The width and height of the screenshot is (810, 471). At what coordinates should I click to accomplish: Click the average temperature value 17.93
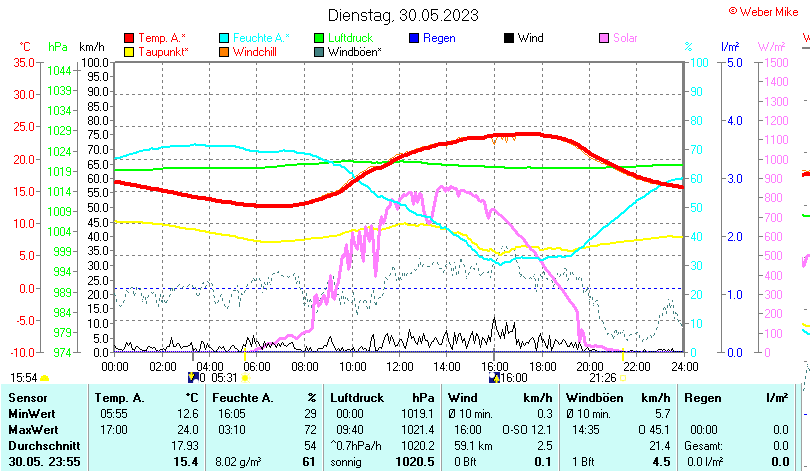(x=185, y=446)
